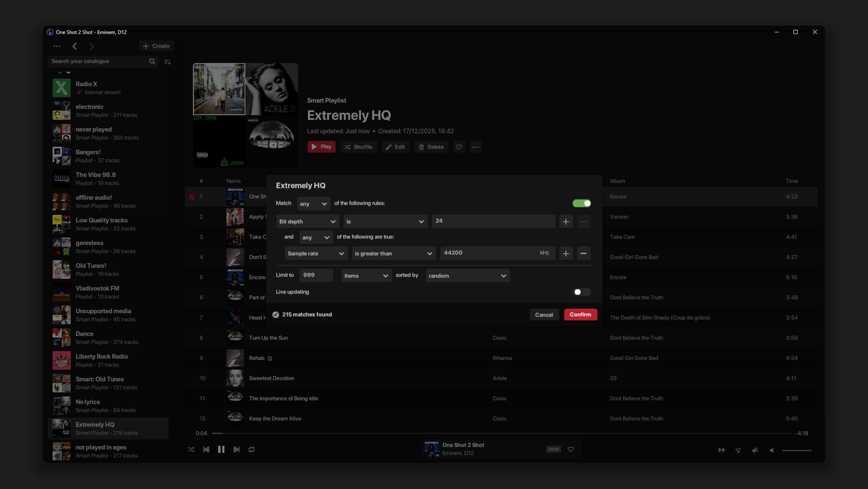868x489 pixels.
Task: Open lyrics with the quotation marks icon
Action: (721, 450)
